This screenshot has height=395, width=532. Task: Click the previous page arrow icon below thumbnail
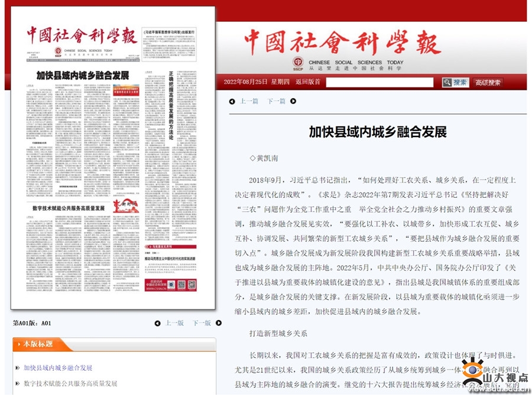click(157, 323)
